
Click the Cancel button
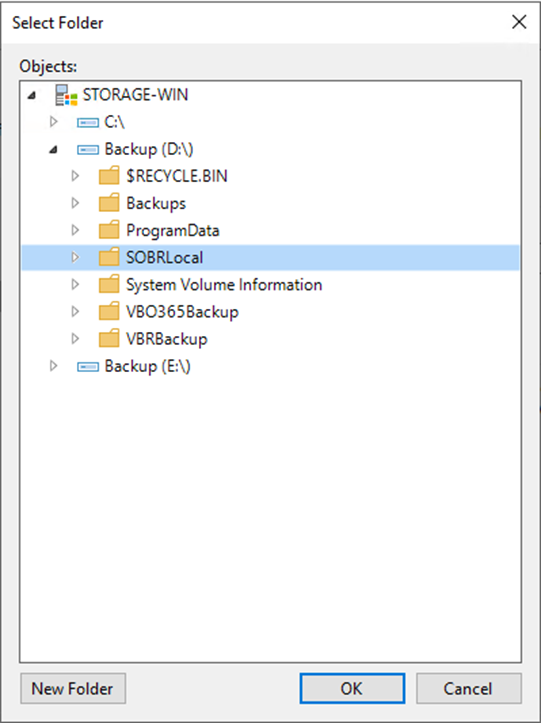(x=469, y=688)
